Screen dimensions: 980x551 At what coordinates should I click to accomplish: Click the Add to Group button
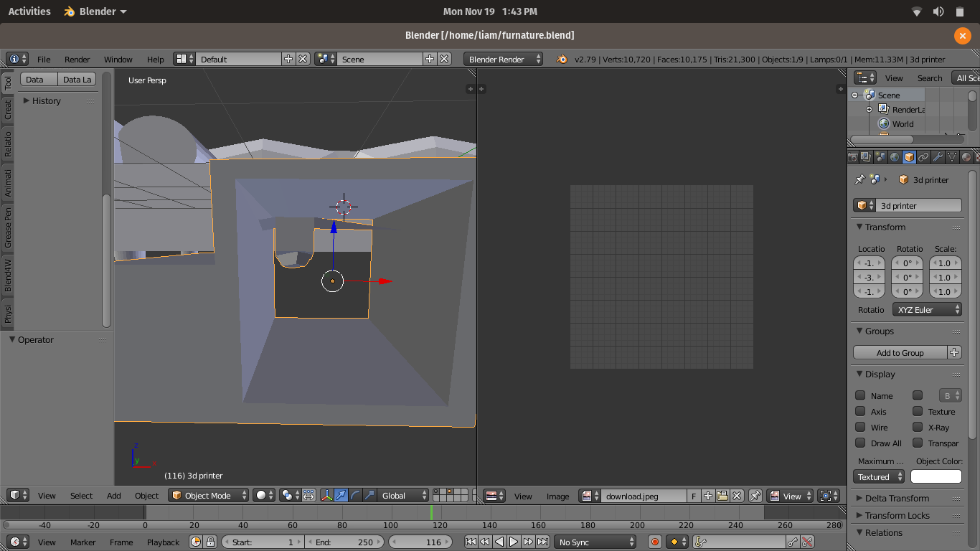(900, 352)
